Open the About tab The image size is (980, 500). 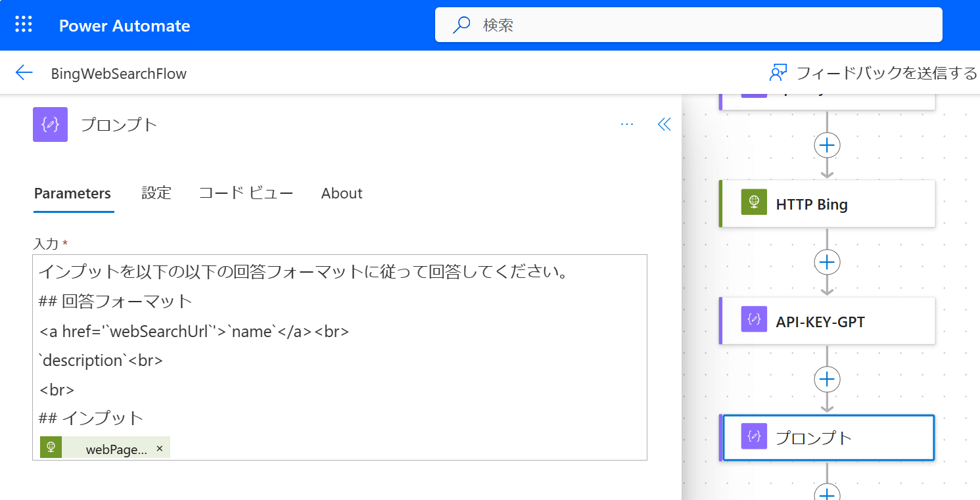pos(342,193)
